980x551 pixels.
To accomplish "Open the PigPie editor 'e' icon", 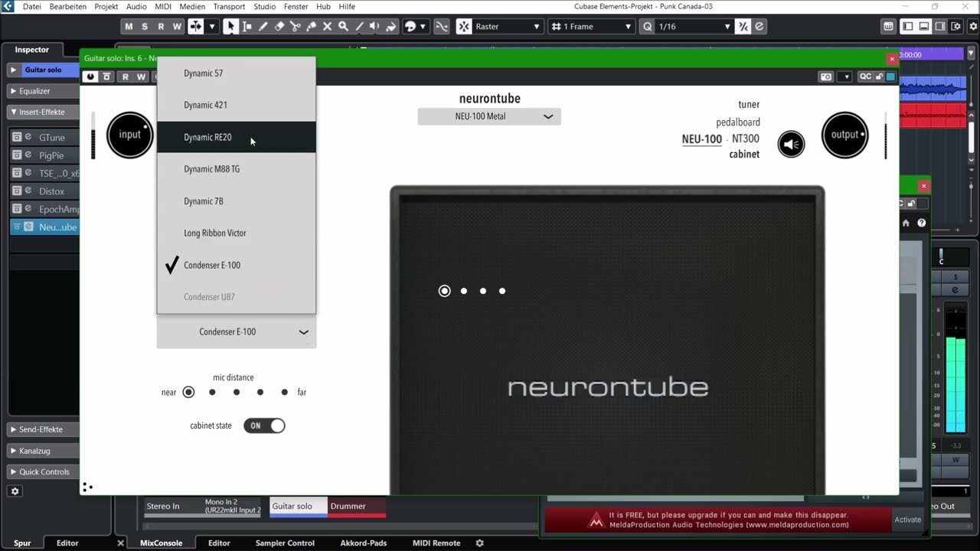I will [x=28, y=155].
